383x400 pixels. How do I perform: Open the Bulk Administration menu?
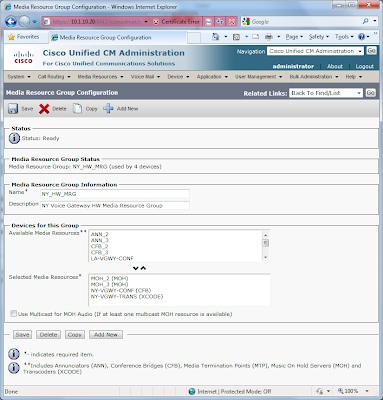pos(314,77)
